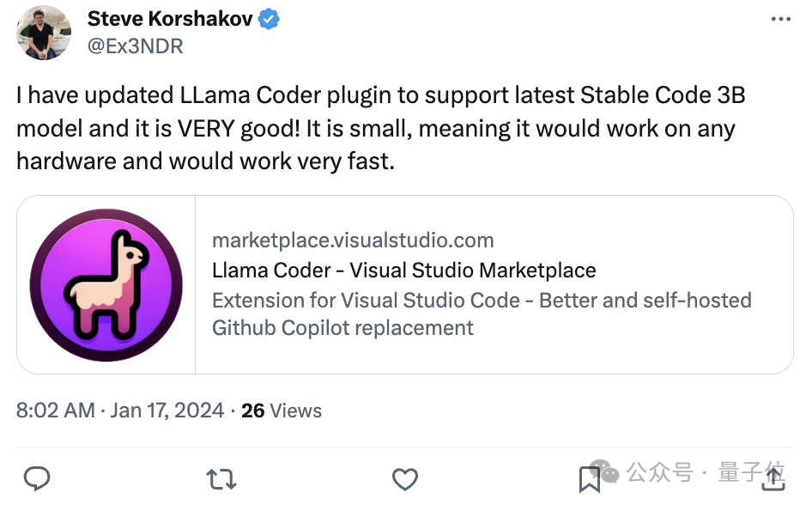View the 26 Views count
The height and width of the screenshot is (505, 812).
pyautogui.click(x=282, y=411)
